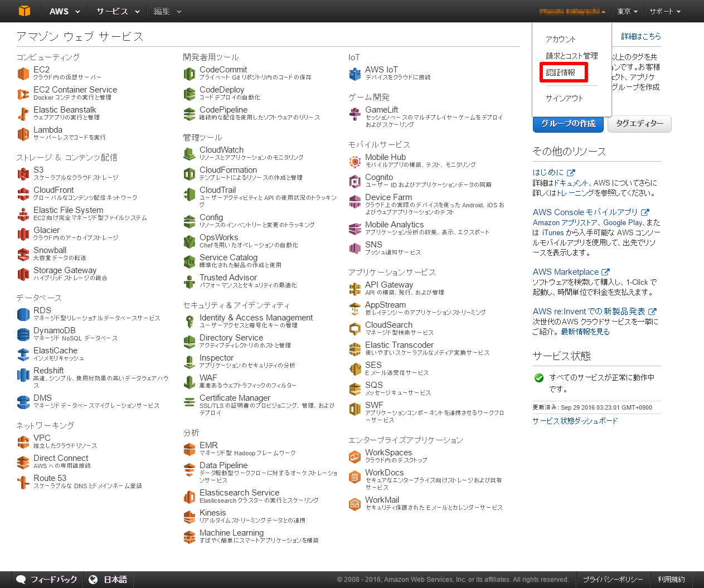
Task: Open the はじめに getting started link
Action: tap(548, 172)
